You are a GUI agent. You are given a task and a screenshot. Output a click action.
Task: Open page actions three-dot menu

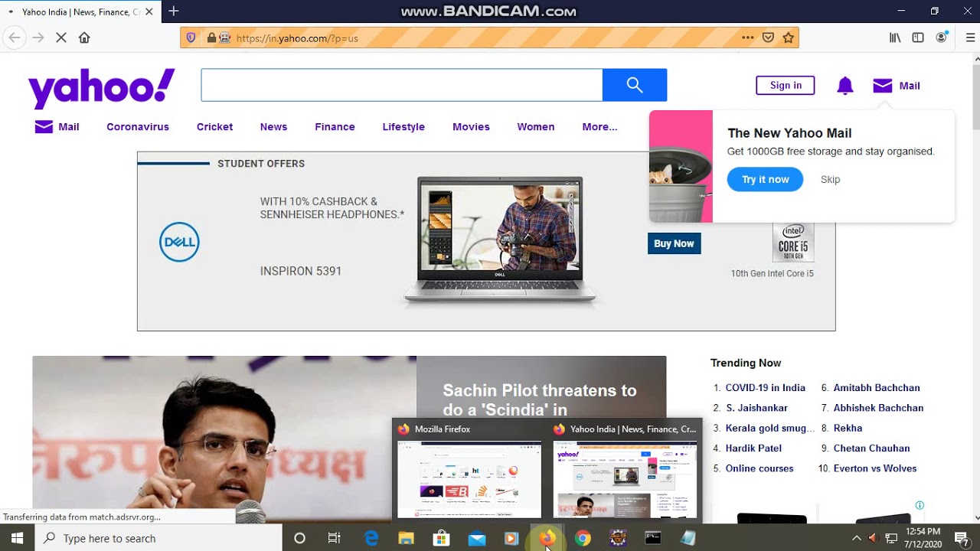[748, 37]
